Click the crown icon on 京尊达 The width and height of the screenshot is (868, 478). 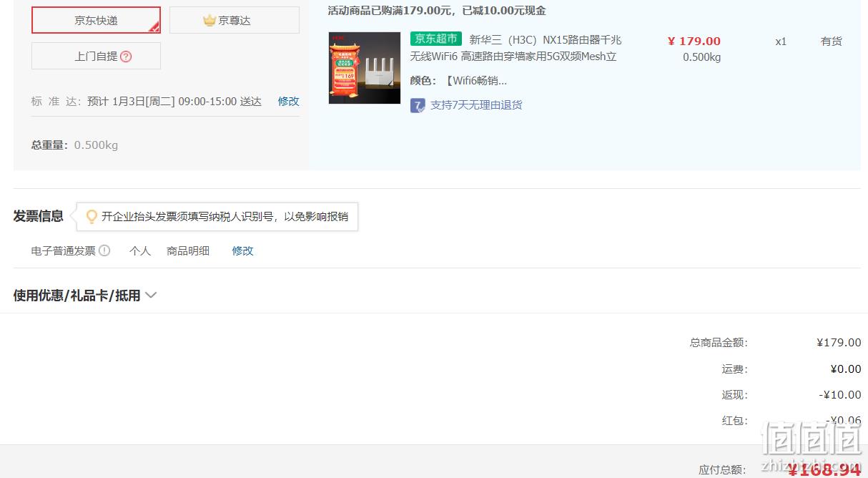click(209, 21)
